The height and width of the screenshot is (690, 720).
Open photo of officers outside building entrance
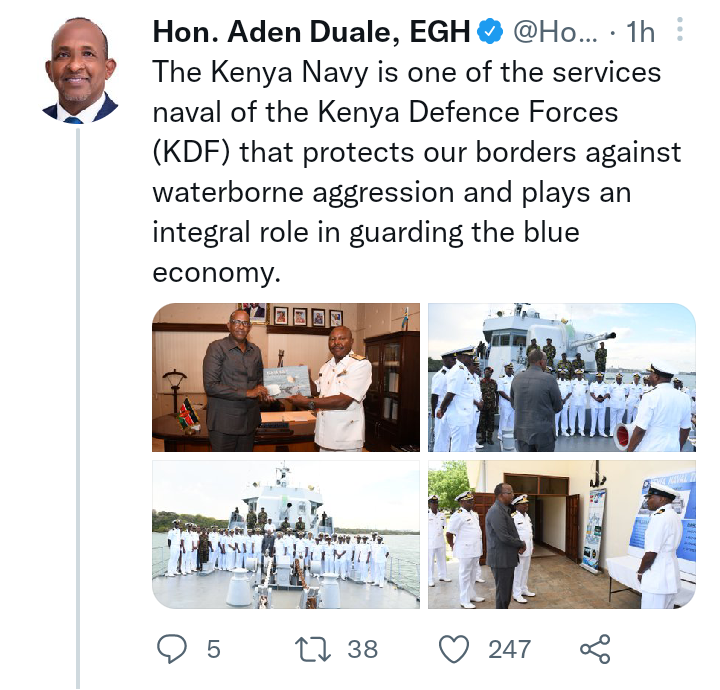[562, 534]
